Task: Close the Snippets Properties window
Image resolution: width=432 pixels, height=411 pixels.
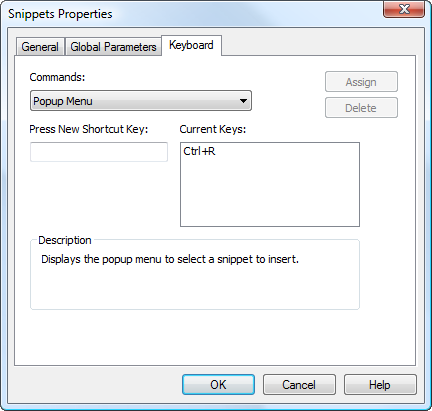Action: [404, 9]
